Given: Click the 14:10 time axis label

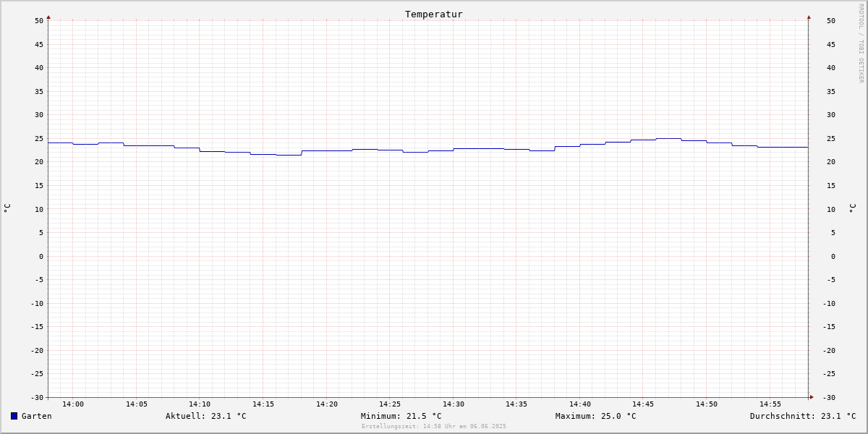Looking at the screenshot, I should tap(200, 404).
